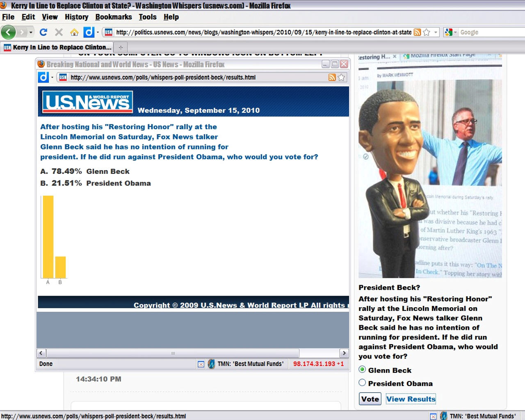
Task: Click scroll-left arrow in inner window scrollbar
Action: click(41, 353)
